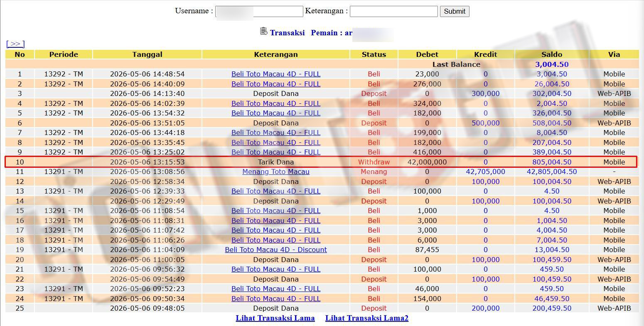The height and width of the screenshot is (326, 644).
Task: Select the Tarik Dana description cell
Action: 276,162
